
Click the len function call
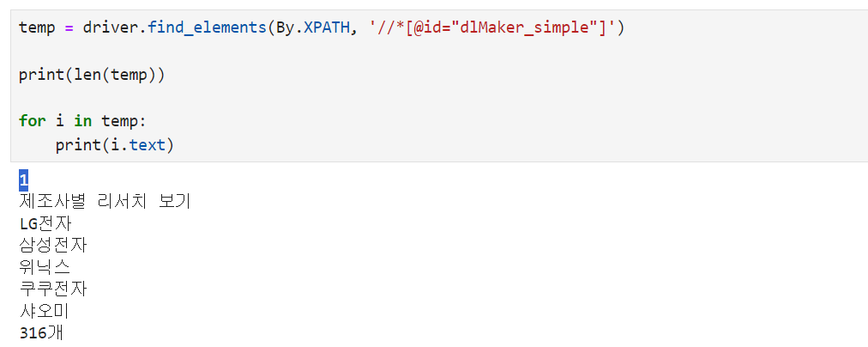[87, 74]
